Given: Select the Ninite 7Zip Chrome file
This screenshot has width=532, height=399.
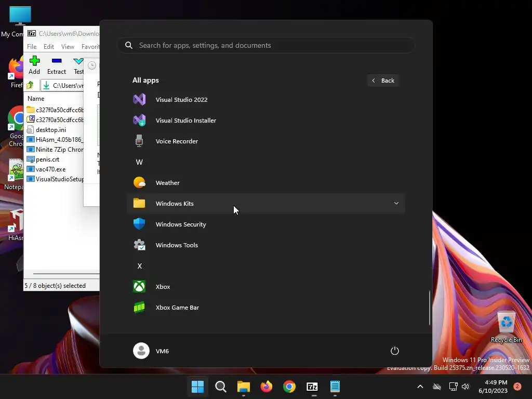Looking at the screenshot, I should 54,149.
